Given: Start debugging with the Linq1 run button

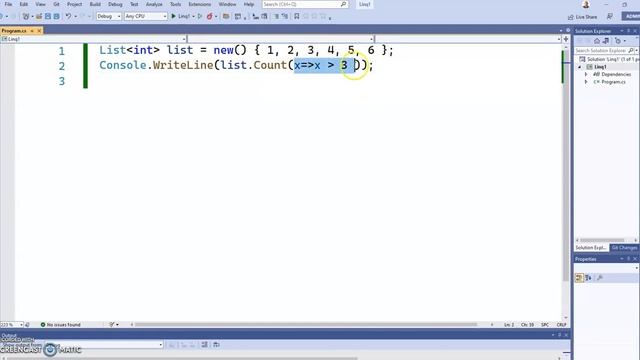Looking at the screenshot, I should point(180,16).
